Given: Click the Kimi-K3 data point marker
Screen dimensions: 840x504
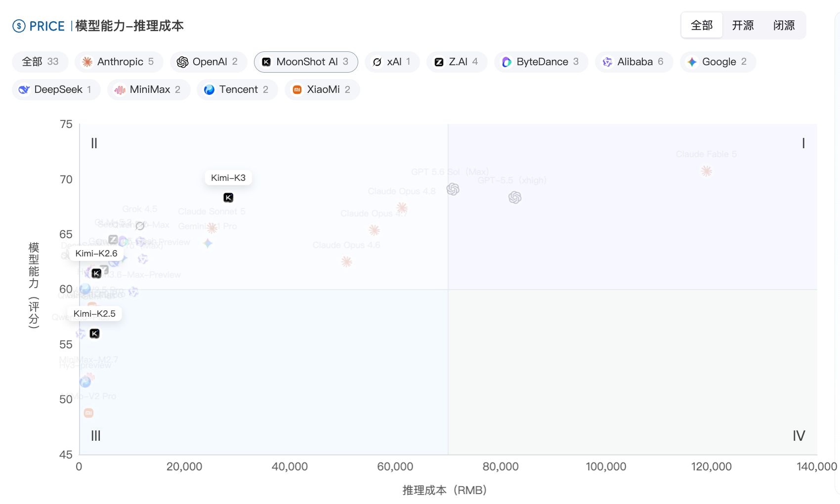Looking at the screenshot, I should (x=228, y=198).
